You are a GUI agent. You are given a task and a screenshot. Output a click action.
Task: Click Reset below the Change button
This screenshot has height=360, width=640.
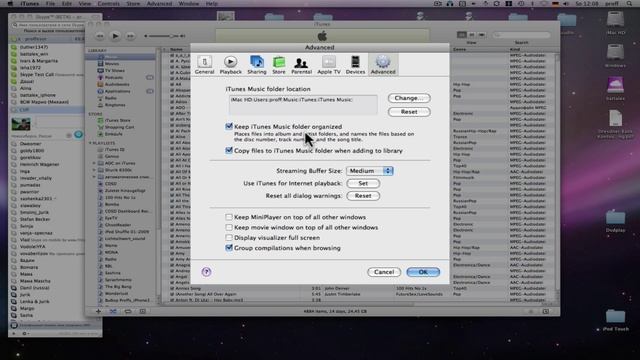409,112
